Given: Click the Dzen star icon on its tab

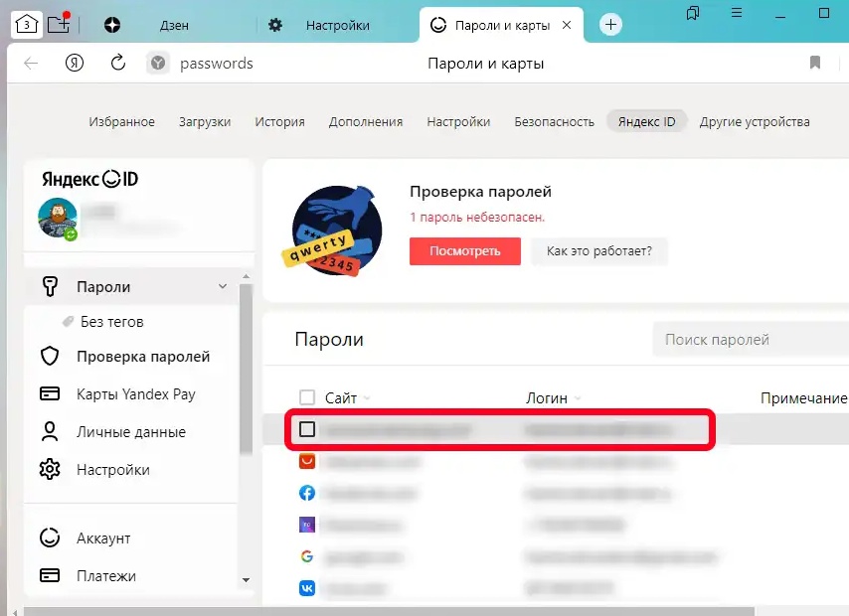Looking at the screenshot, I should [112, 25].
